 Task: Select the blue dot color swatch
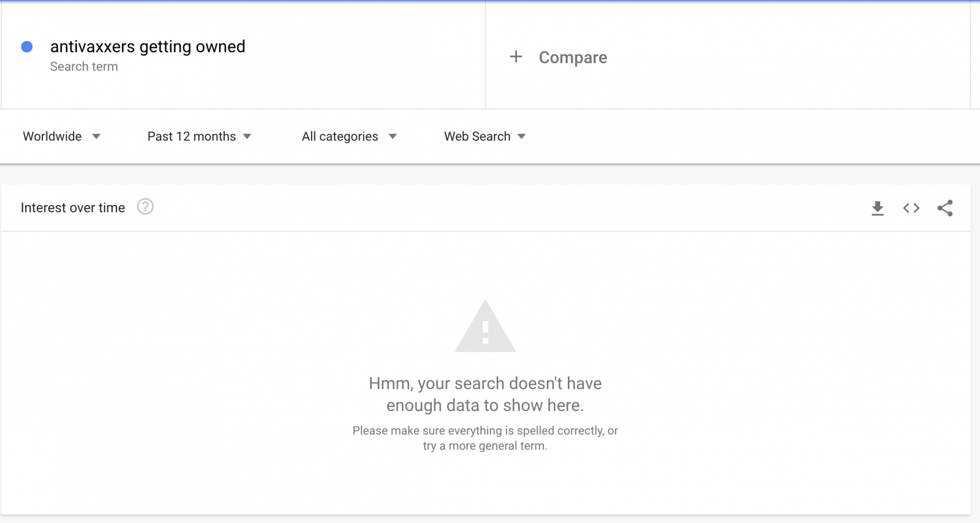tap(27, 47)
